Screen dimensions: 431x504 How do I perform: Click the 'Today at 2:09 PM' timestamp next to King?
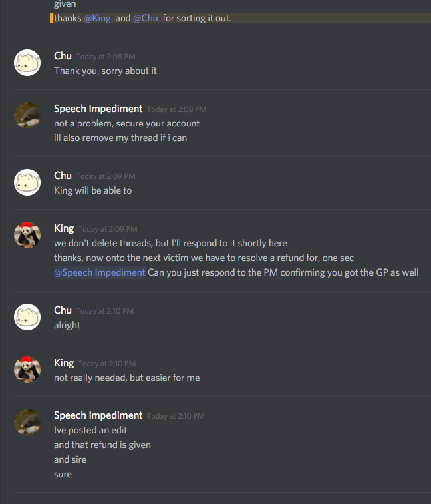click(108, 229)
